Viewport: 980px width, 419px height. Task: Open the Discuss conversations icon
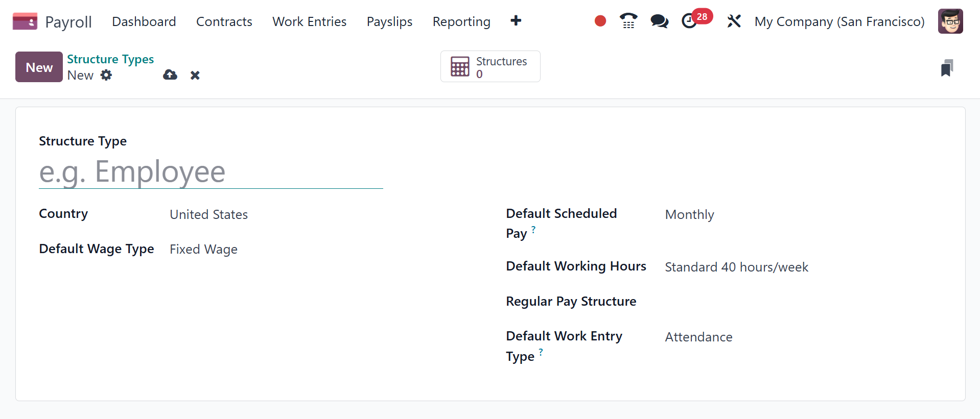(659, 21)
